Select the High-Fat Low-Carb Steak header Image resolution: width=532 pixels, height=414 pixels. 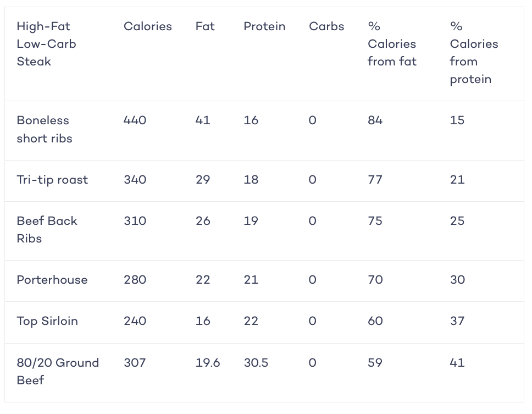coord(47,44)
